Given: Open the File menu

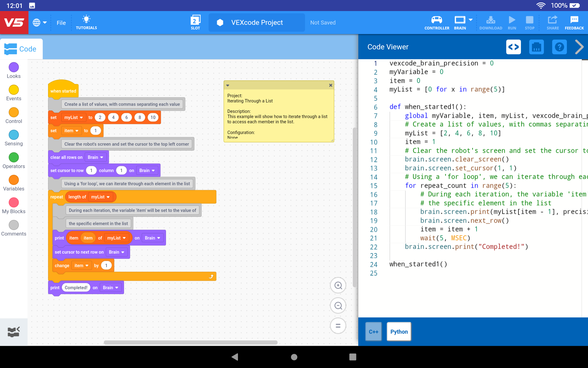Looking at the screenshot, I should (x=61, y=22).
